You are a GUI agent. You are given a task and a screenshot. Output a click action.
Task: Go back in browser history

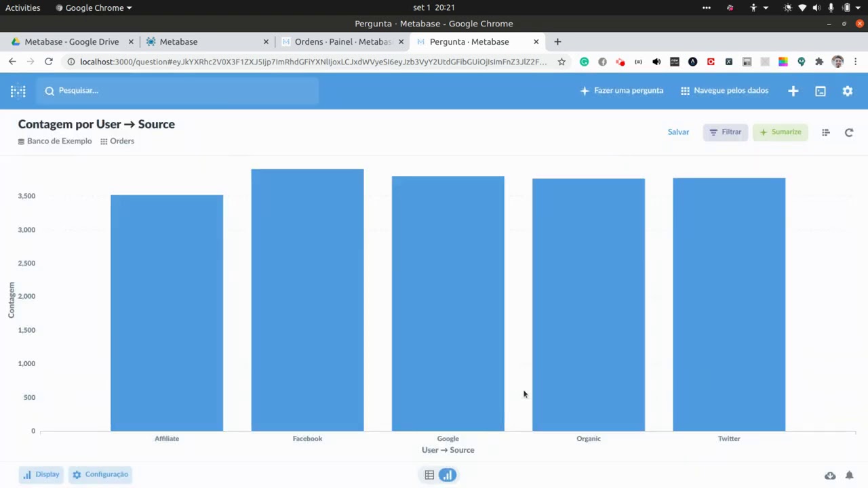coord(12,62)
